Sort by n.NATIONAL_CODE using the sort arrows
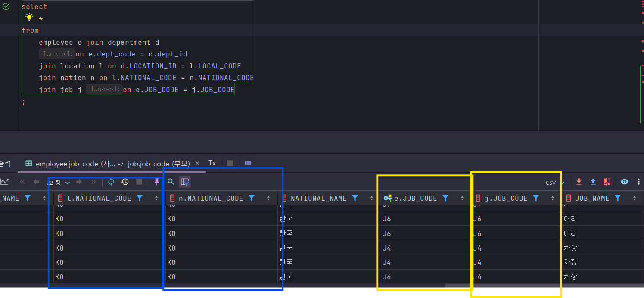This screenshot has height=298, width=644. pyautogui.click(x=268, y=198)
